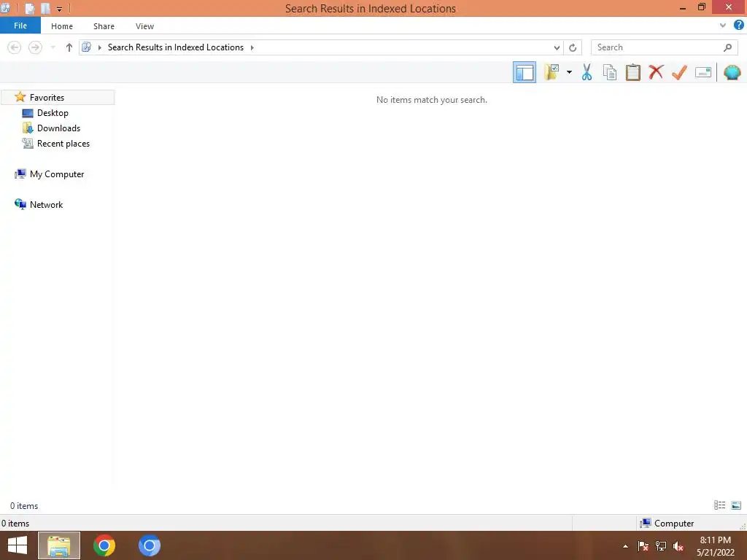This screenshot has height=560, width=747.
Task: Click the muted volume tray icon
Action: [x=678, y=546]
